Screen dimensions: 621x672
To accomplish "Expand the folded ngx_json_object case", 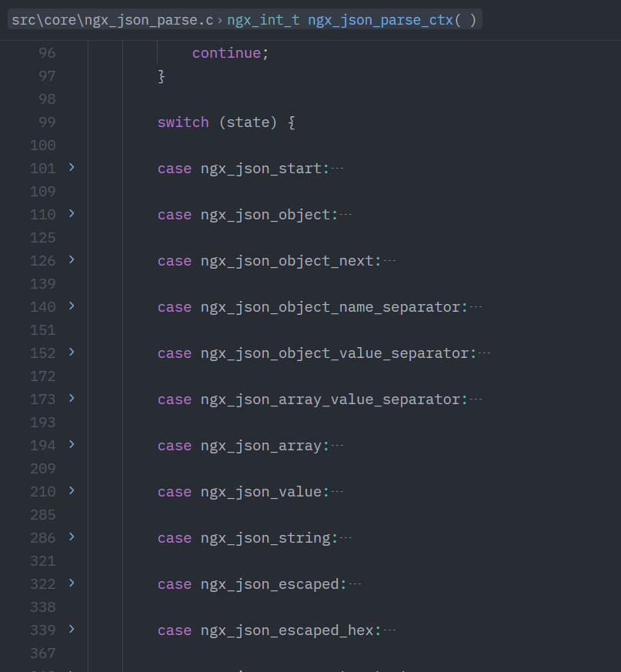I will point(72,214).
